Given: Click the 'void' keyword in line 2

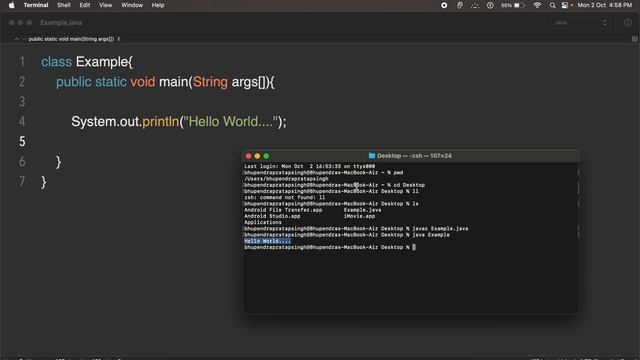Looking at the screenshot, I should [143, 82].
